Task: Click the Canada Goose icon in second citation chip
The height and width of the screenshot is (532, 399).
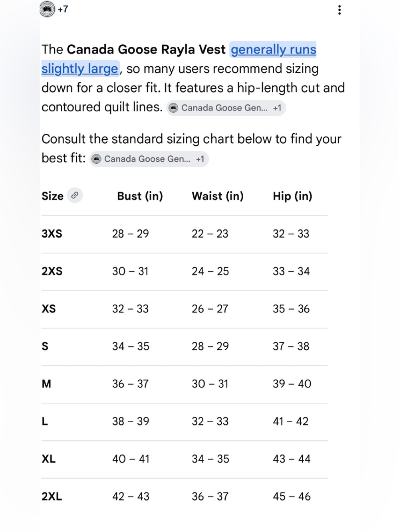Action: tap(96, 159)
